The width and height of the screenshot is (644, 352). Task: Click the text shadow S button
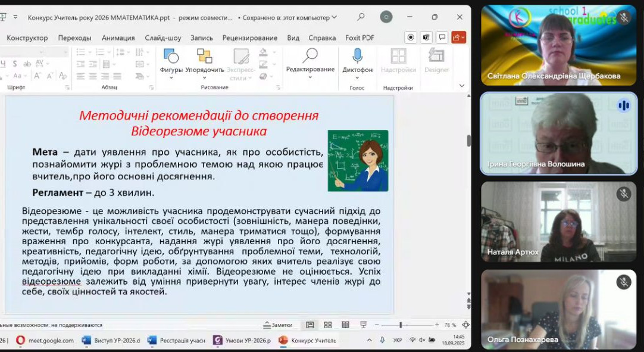[x=15, y=64]
